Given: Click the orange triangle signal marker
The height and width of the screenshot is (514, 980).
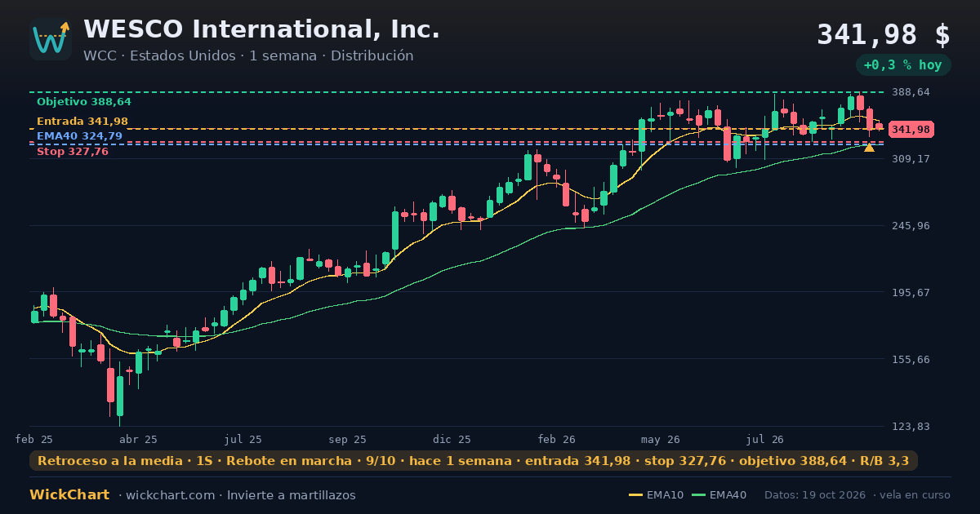Looking at the screenshot, I should coord(869,147).
